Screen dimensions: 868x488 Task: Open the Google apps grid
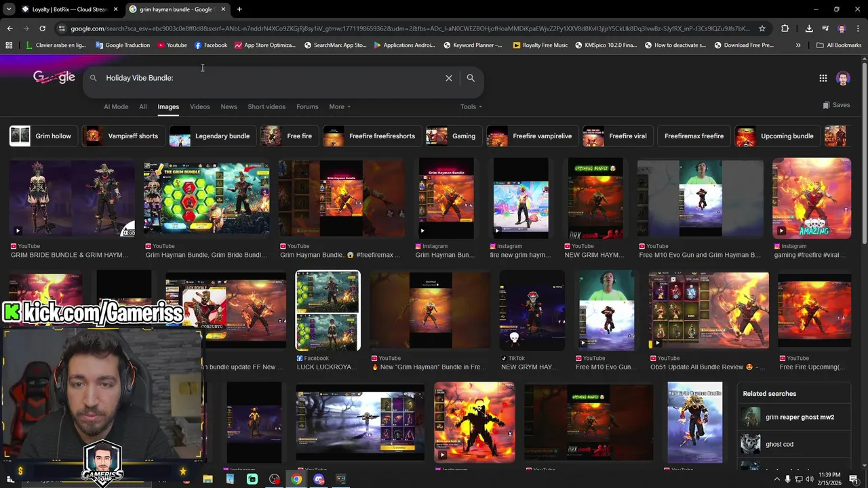823,79
